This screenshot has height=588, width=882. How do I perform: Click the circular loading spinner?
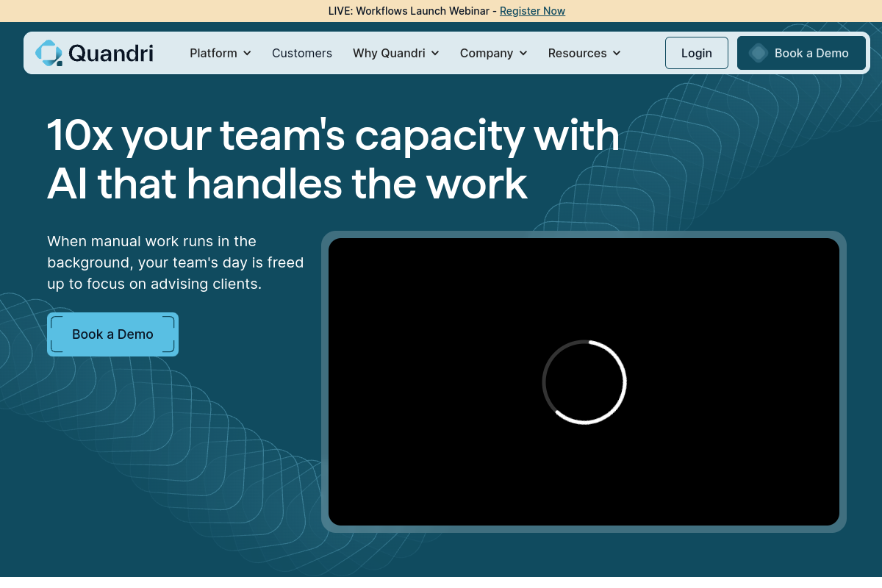584,382
